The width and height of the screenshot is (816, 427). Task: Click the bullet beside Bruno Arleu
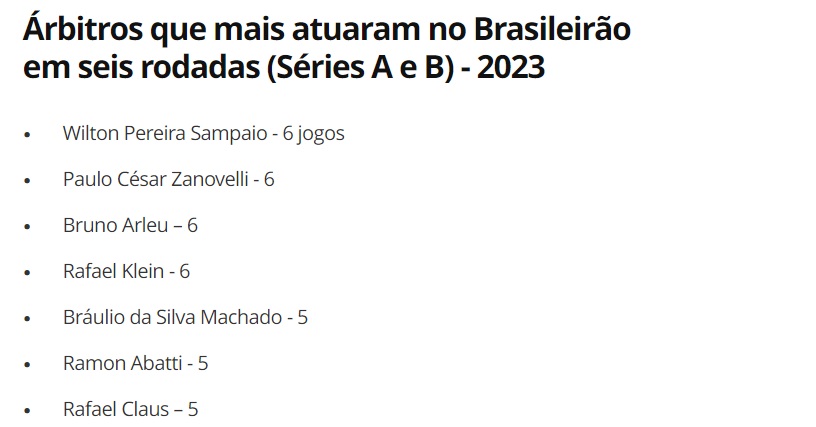(x=28, y=227)
